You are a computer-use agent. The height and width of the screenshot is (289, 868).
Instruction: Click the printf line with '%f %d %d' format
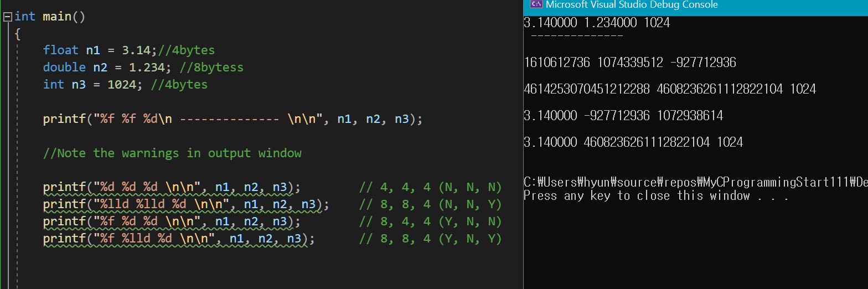(x=172, y=221)
